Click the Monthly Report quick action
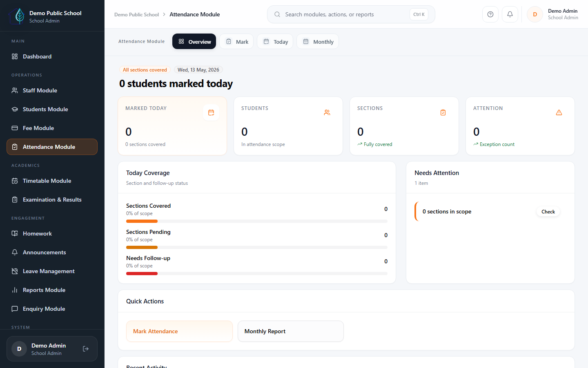This screenshot has height=368, width=588. tap(291, 331)
